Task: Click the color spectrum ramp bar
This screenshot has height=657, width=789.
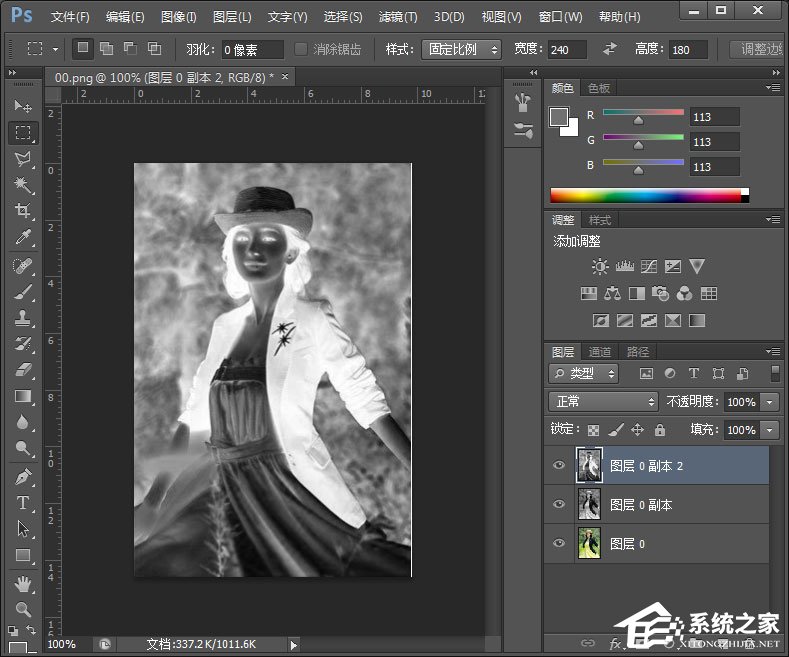Action: [645, 195]
